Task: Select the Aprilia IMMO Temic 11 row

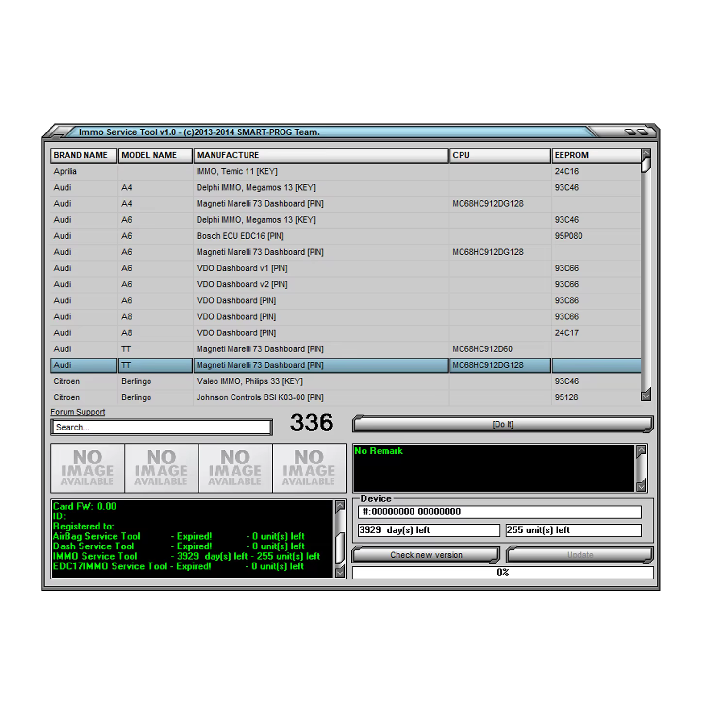Action: (346, 171)
